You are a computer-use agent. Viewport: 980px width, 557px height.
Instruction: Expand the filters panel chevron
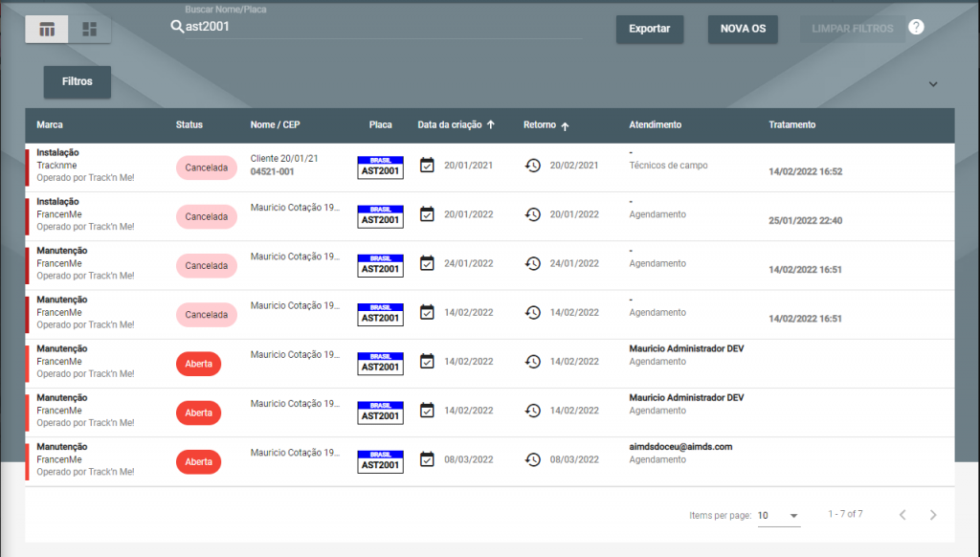[x=933, y=84]
